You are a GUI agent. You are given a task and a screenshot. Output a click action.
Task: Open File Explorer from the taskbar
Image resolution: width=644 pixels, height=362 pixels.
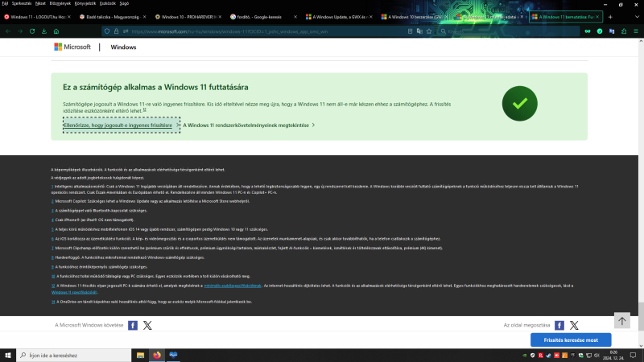(x=140, y=356)
